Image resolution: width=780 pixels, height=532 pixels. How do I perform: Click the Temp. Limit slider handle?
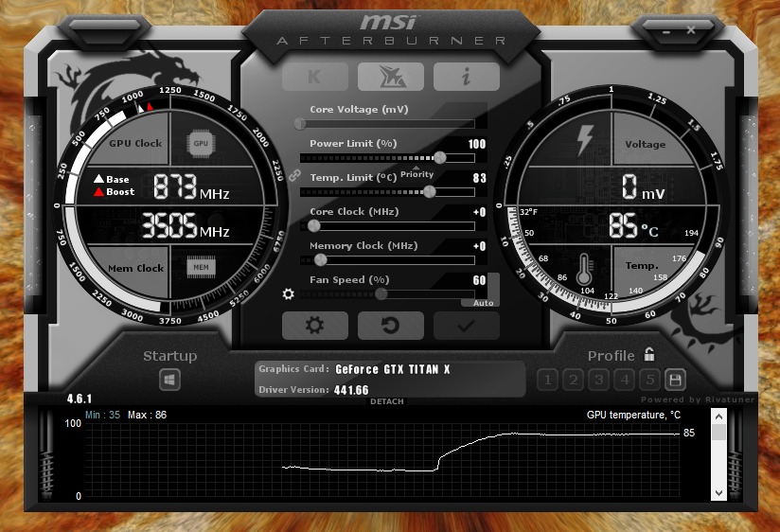click(429, 191)
